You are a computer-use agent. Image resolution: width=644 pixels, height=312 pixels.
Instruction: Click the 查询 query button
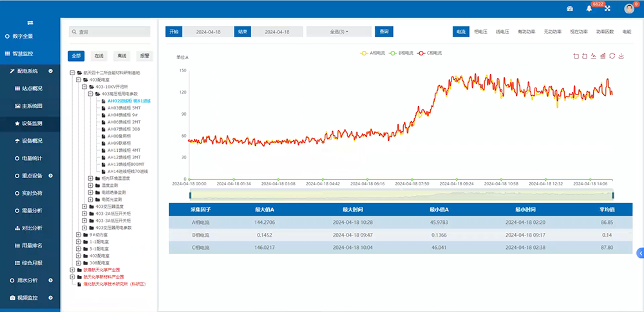pos(384,32)
